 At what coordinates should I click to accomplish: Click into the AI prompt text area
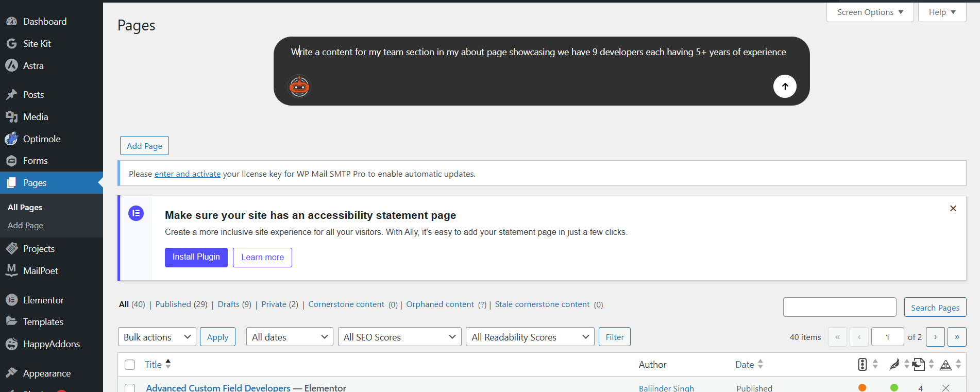click(538, 53)
